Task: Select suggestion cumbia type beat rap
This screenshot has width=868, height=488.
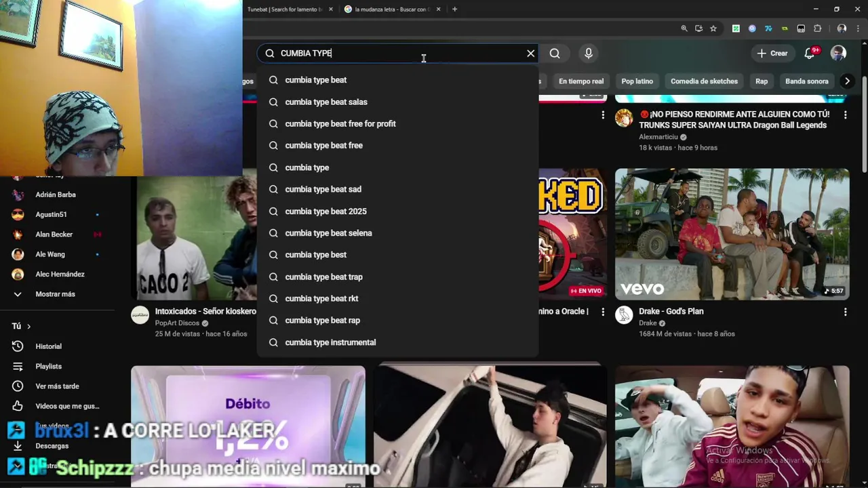Action: pyautogui.click(x=397, y=320)
